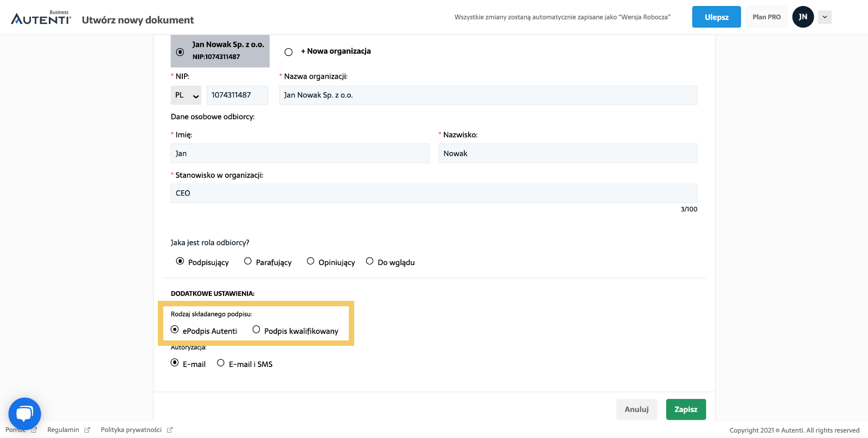The height and width of the screenshot is (438, 868).
Task: Choose the Podpisujący role
Action: pyautogui.click(x=180, y=261)
